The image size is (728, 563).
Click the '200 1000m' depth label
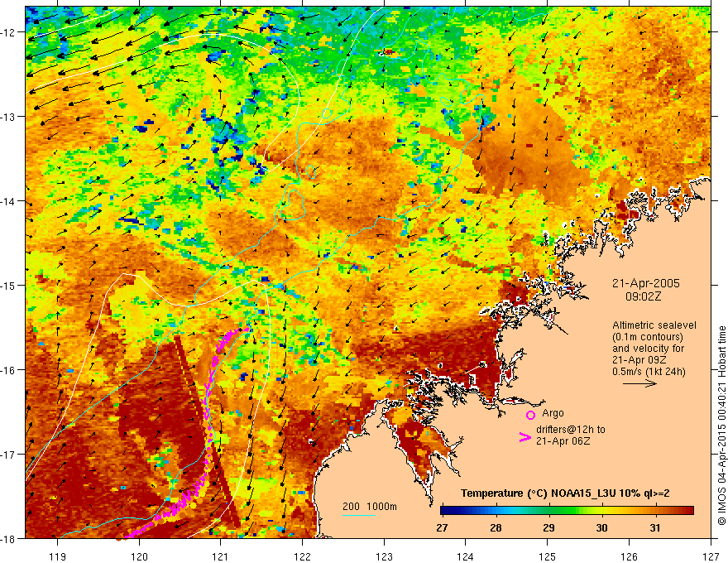[370, 507]
